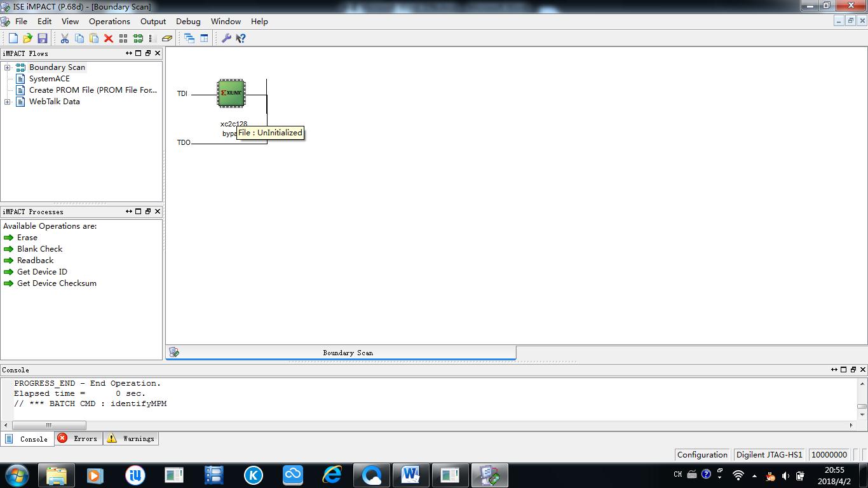Click the green Initialize Chain icon
Viewport: 868px width, 488px height.
tap(138, 38)
